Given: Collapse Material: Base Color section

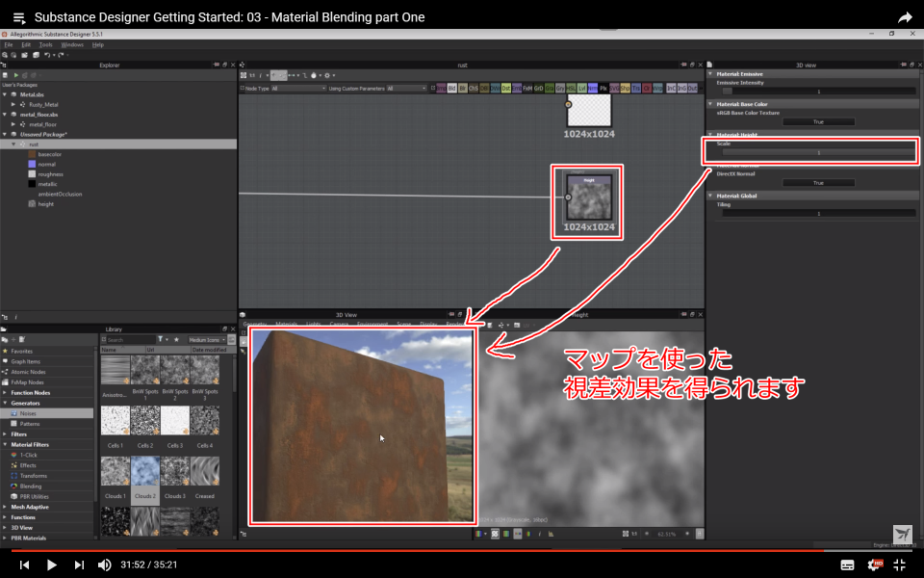Looking at the screenshot, I should pyautogui.click(x=710, y=104).
